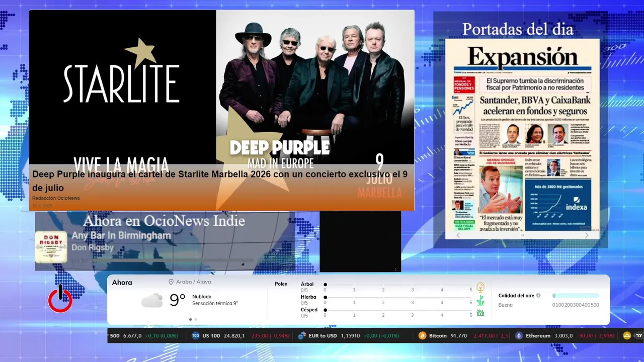This screenshot has height=362, width=644.
Task: Click the Starlite logo in the article image
Action: pyautogui.click(x=121, y=71)
